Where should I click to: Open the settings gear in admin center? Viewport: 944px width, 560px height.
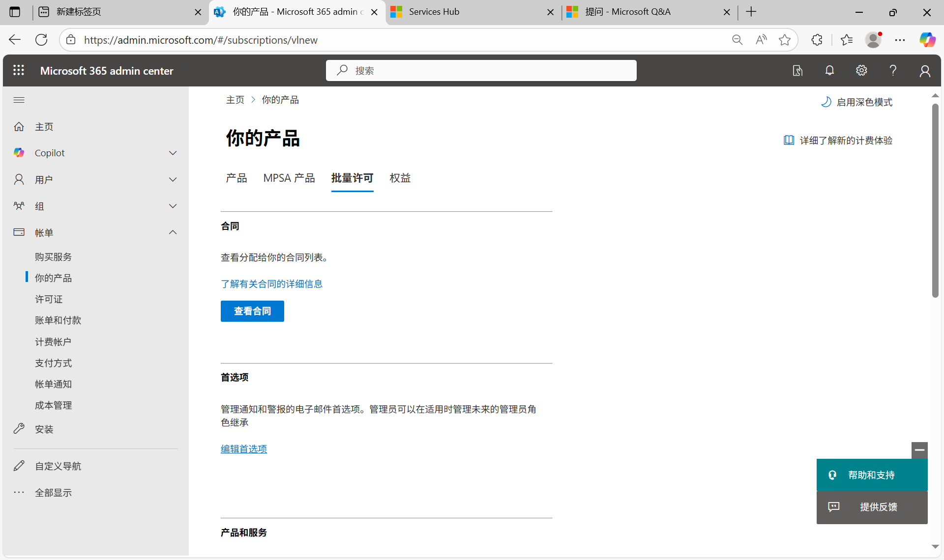pos(861,70)
